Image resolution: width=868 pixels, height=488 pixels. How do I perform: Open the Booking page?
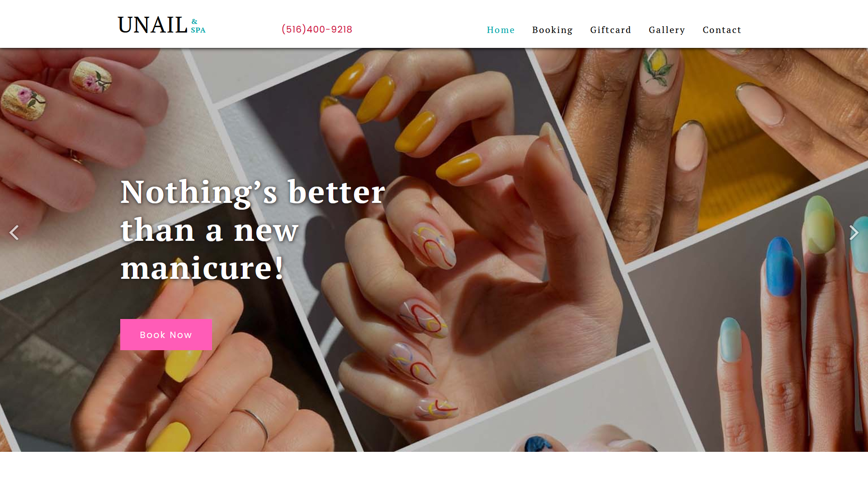(x=552, y=30)
